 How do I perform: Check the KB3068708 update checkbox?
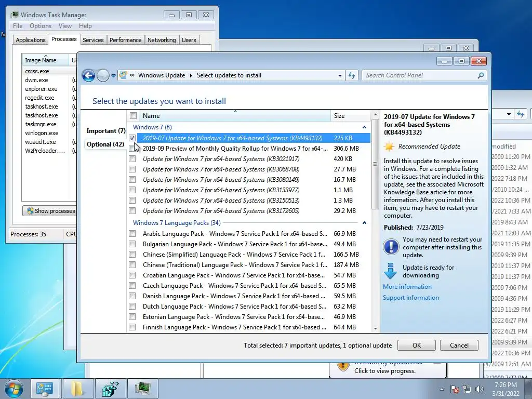132,169
